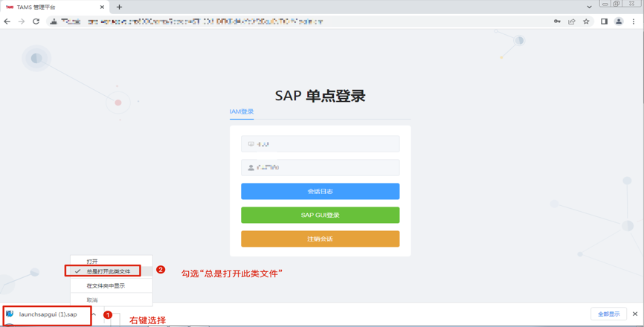Screen dimensions: 644x327
Task: Click the first system input field
Action: [x=321, y=144]
